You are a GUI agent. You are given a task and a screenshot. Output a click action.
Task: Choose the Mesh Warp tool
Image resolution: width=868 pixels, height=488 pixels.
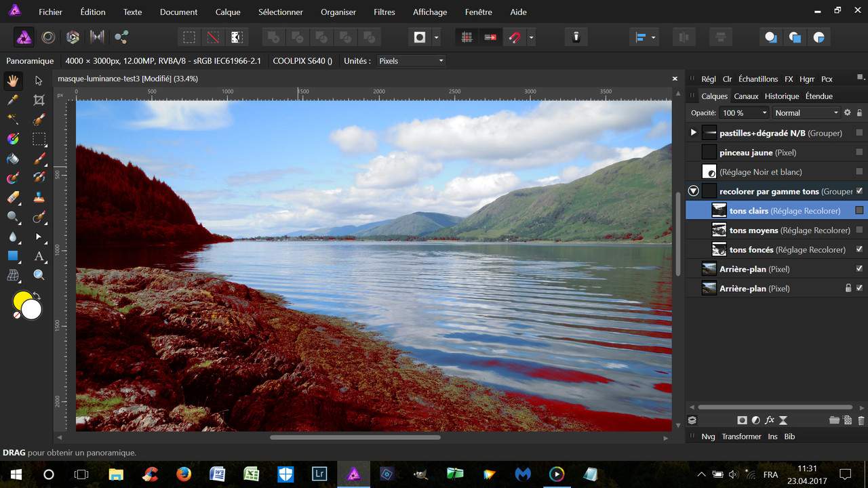tap(12, 275)
